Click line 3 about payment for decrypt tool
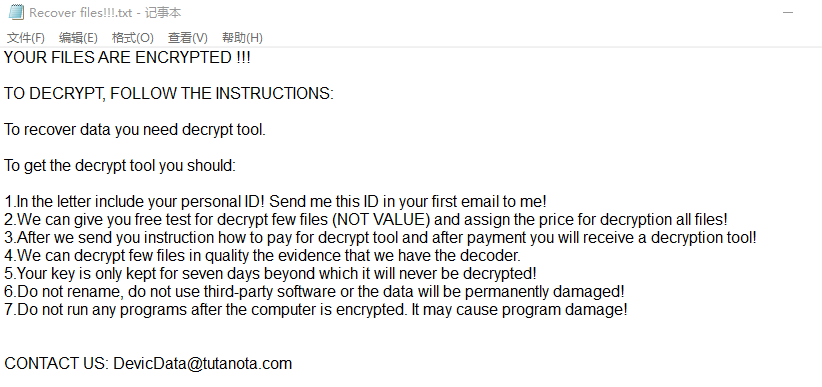The image size is (822, 387). pos(381,238)
